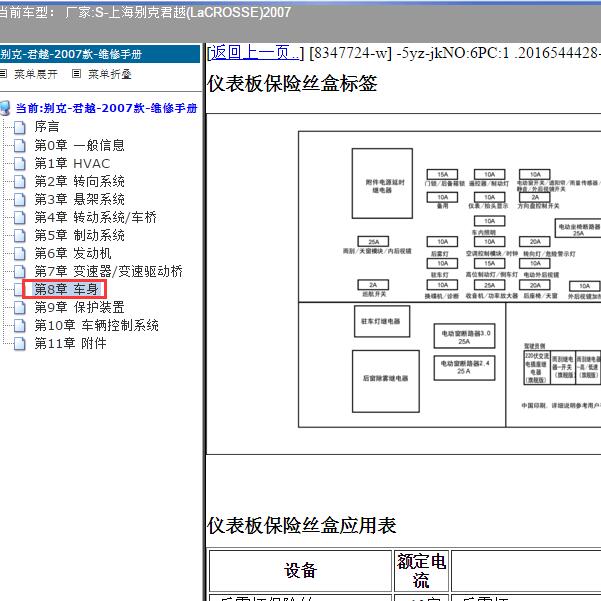Click the page icon beside 第4章 转动系统/车桥
The image size is (601, 601).
[x=20, y=217]
